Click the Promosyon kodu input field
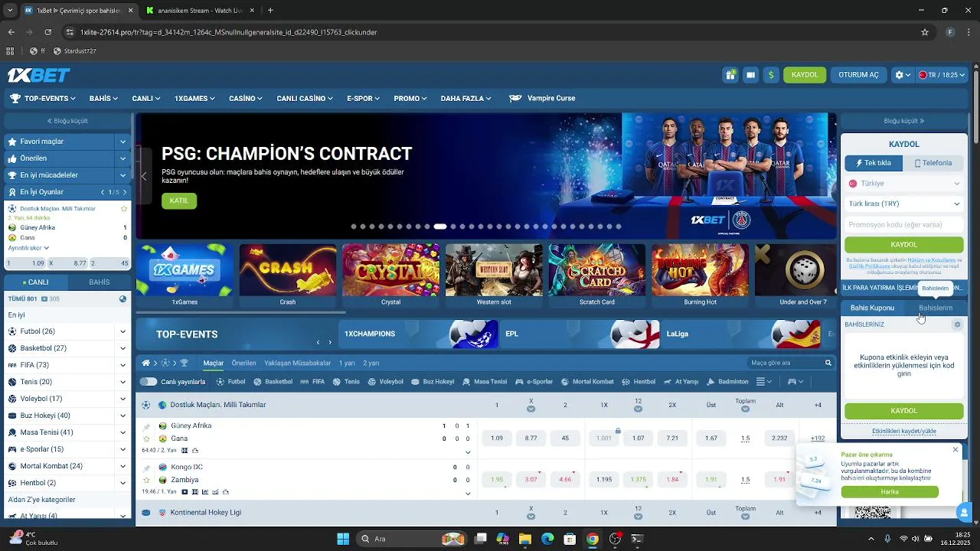 point(904,225)
